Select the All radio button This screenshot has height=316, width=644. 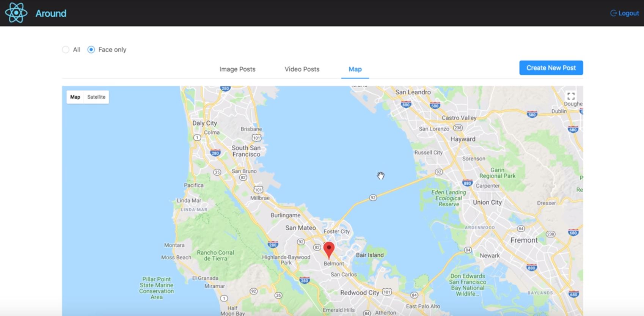point(66,50)
